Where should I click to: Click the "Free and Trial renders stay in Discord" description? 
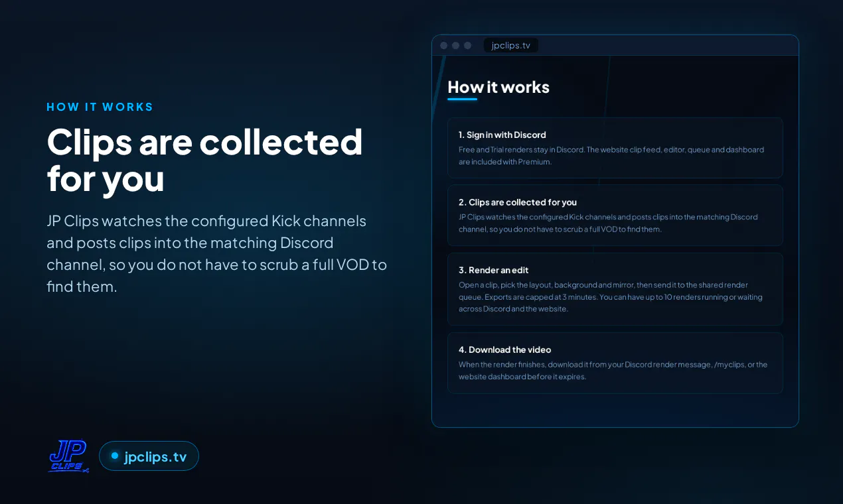[x=611, y=156]
